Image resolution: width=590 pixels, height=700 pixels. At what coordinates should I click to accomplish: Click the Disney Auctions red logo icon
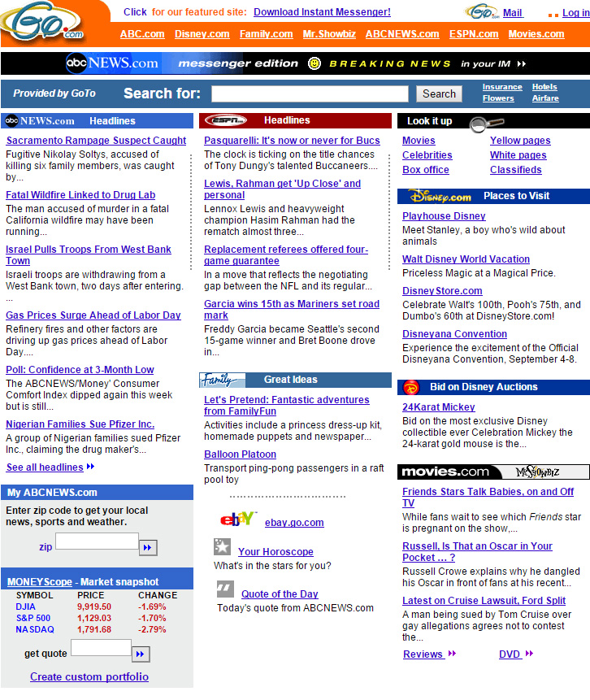(410, 388)
